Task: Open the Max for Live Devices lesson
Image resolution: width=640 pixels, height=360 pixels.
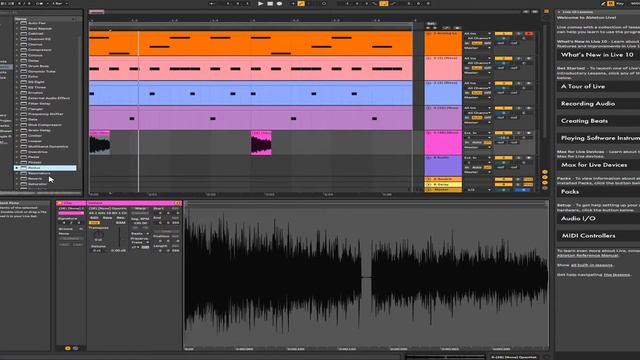Action: [x=598, y=165]
